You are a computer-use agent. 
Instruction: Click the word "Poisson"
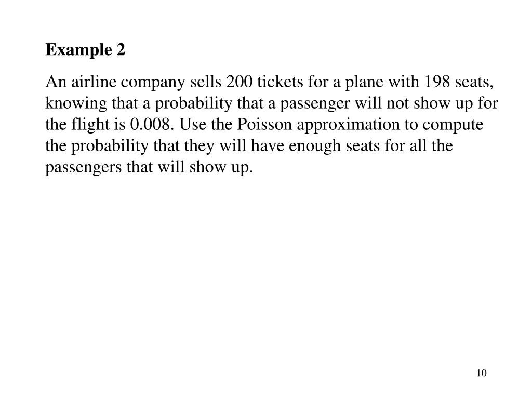pyautogui.click(x=264, y=124)
